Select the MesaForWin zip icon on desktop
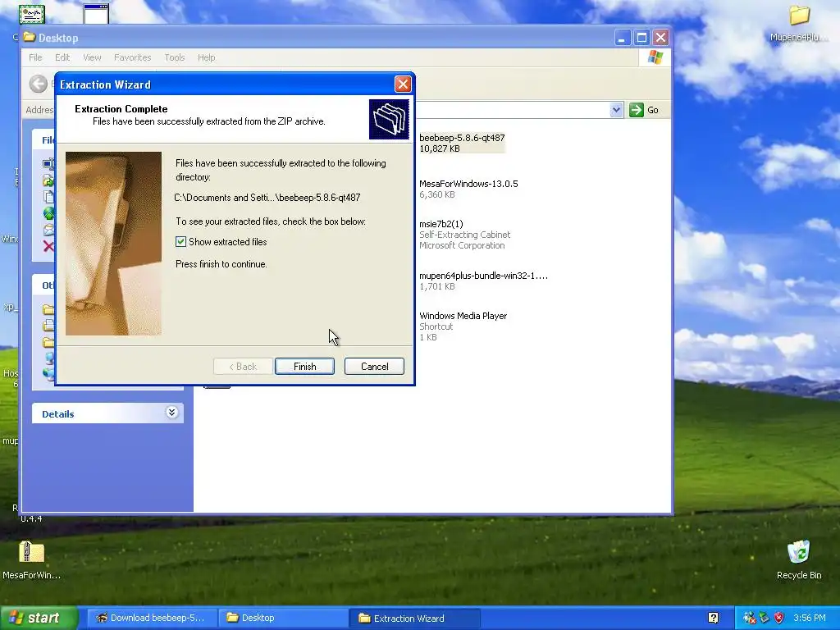The image size is (840, 630). (x=32, y=559)
